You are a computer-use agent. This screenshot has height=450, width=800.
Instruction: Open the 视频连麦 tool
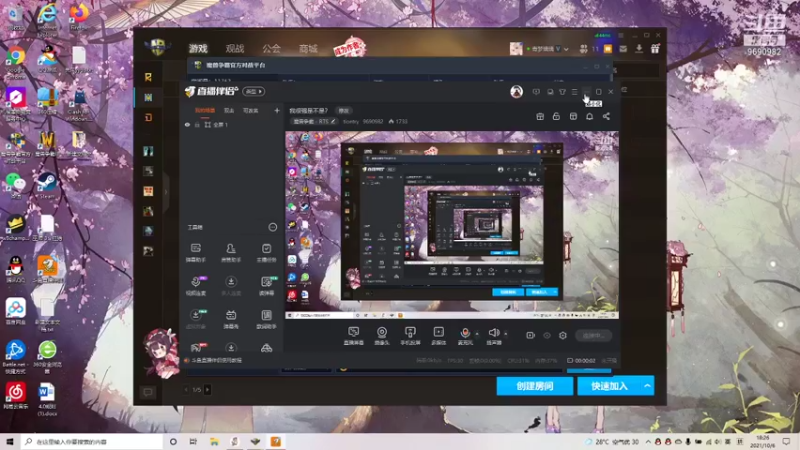pos(196,286)
